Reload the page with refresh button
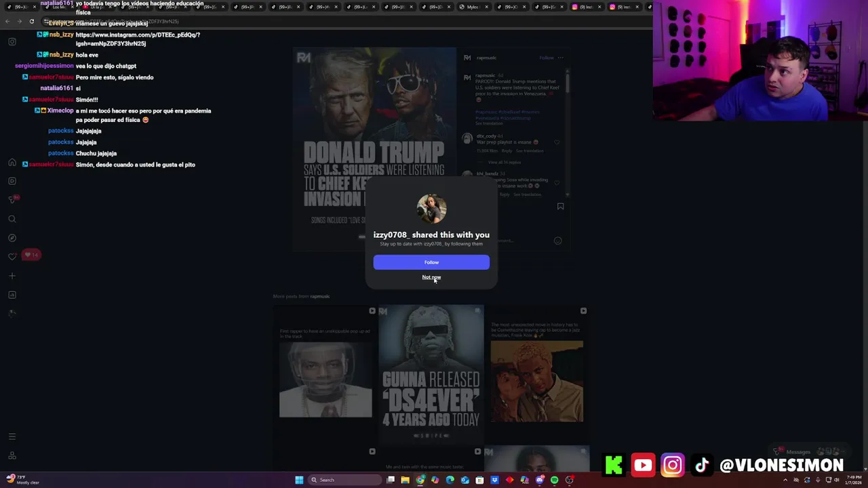Image resolution: width=868 pixels, height=488 pixels. [x=31, y=22]
